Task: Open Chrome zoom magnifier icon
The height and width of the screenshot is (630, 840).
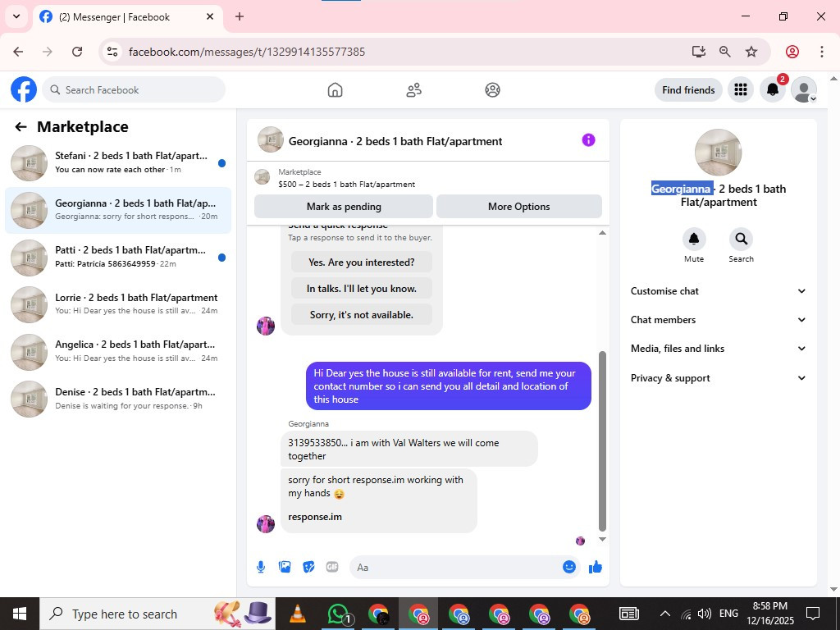Action: click(725, 52)
